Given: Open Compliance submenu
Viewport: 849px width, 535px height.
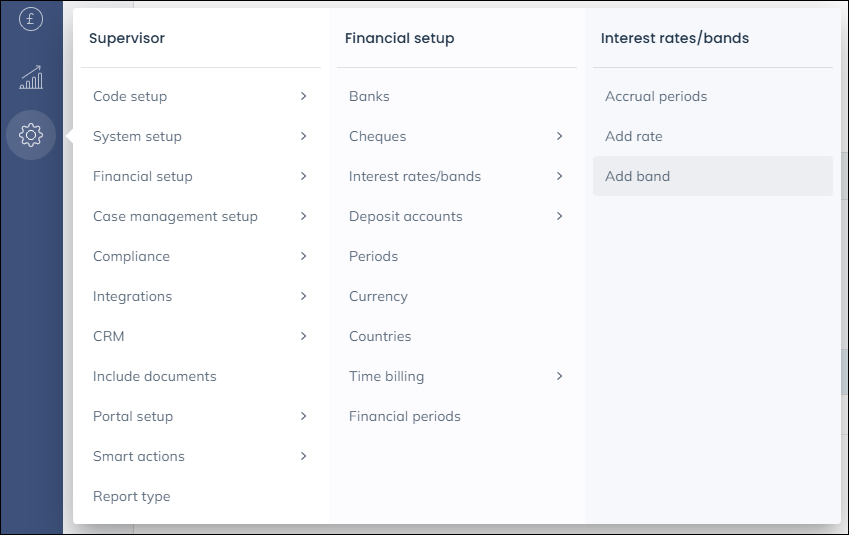Looking at the screenshot, I should pyautogui.click(x=131, y=256).
